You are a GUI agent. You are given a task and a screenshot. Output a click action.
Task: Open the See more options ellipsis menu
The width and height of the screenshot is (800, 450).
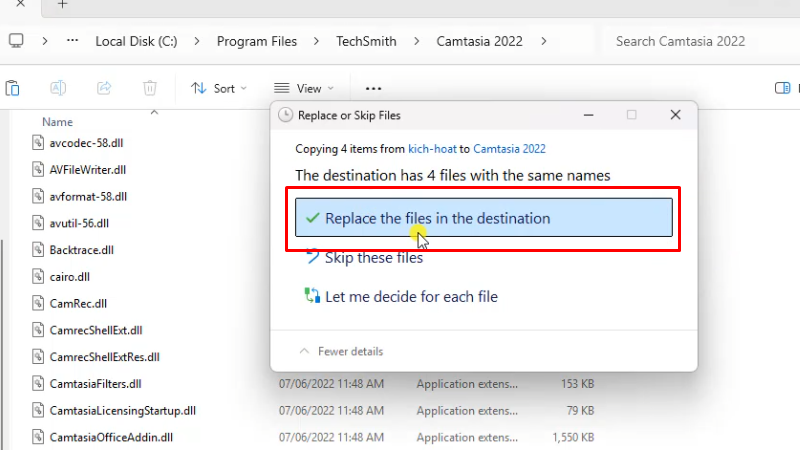(x=373, y=89)
